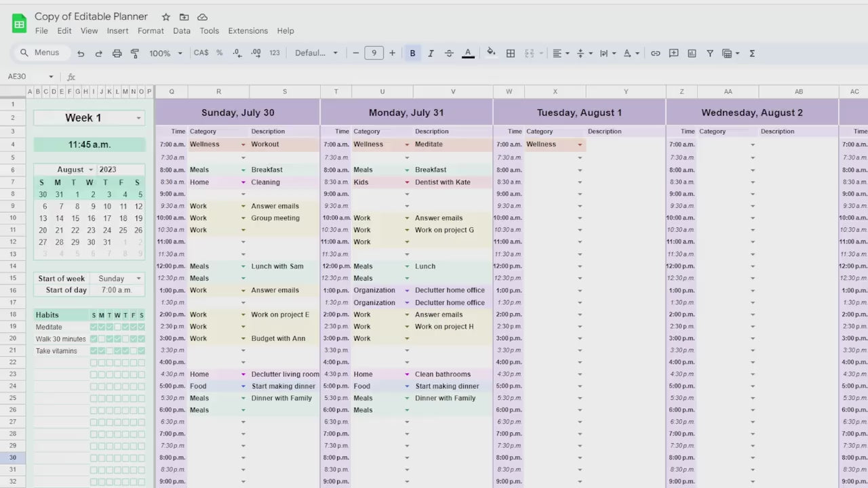Screen dimensions: 868x488
Task: Open the Week 1 dropdown
Action: pos(138,118)
